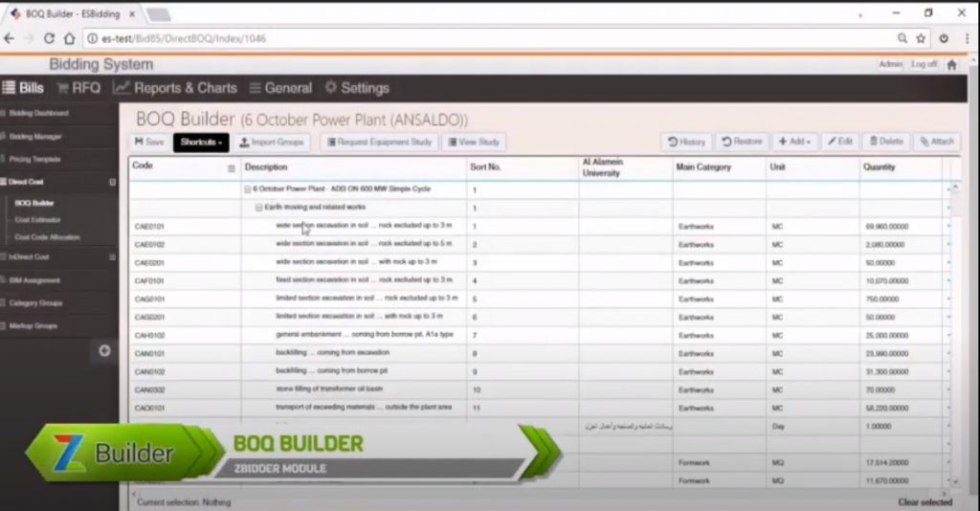Screen dimensions: 980x511
Task: Click the Delete button
Action: click(x=886, y=142)
